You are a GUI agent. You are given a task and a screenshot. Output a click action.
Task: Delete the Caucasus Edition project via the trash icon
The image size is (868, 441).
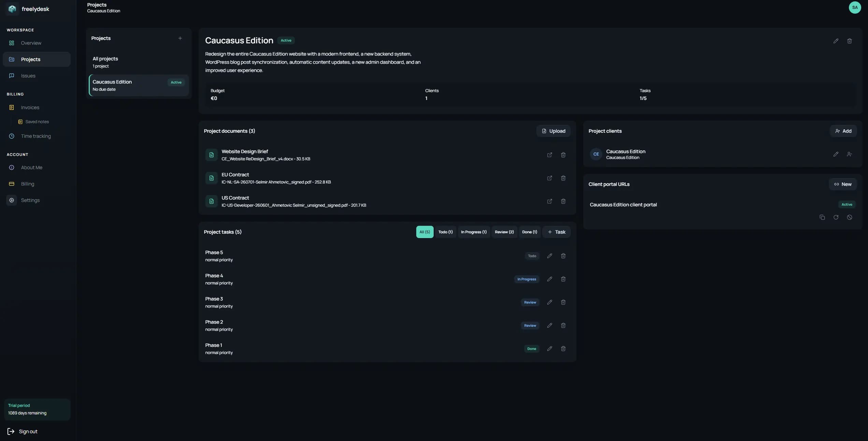click(850, 41)
